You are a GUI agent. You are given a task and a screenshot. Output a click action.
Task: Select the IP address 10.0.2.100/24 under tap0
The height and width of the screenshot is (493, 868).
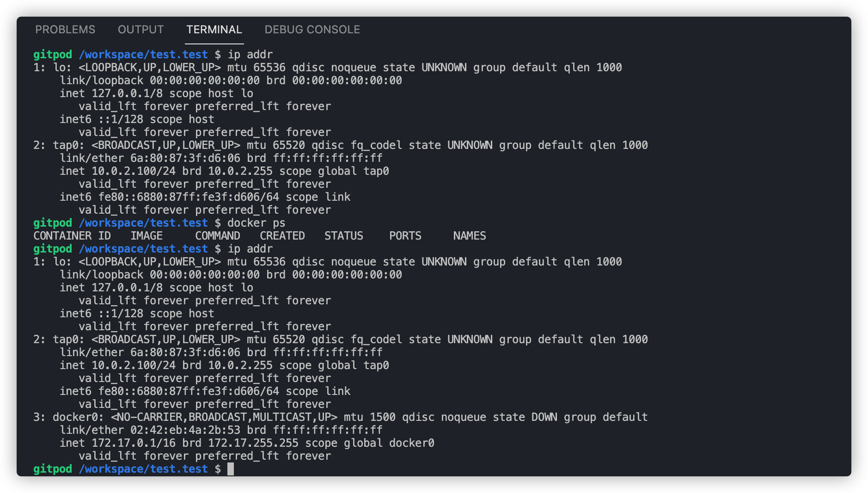[x=139, y=171]
